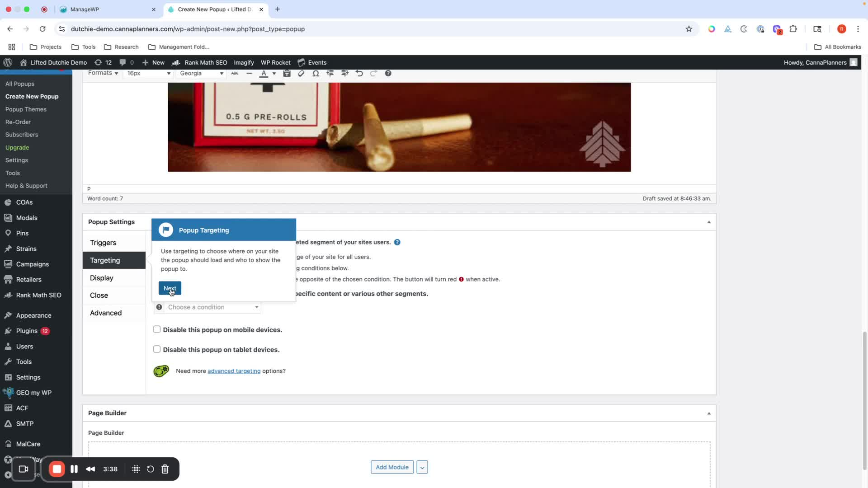Click the undo arrow in editor toolbar
Viewport: 868px width, 488px height.
(x=359, y=73)
